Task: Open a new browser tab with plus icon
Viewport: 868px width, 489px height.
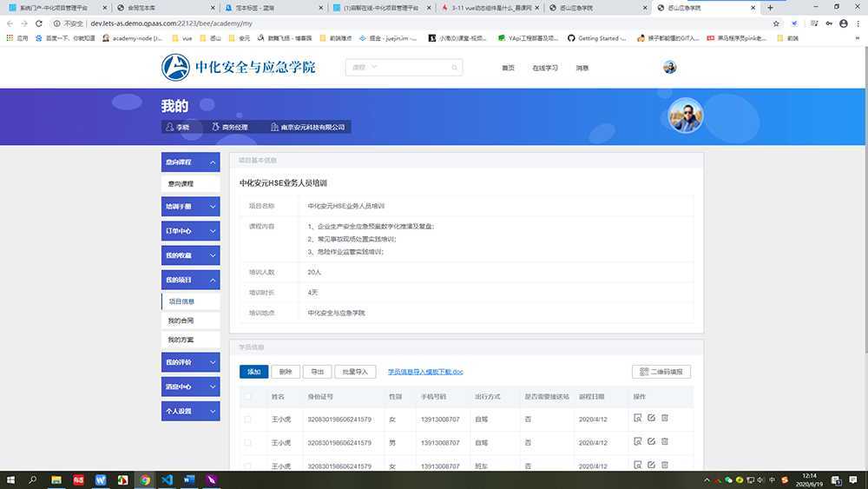Action: point(769,8)
